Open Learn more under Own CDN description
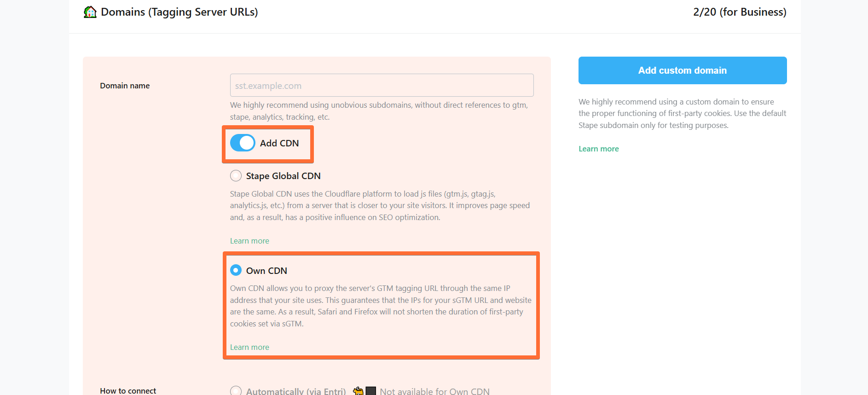The image size is (868, 395). (x=249, y=347)
